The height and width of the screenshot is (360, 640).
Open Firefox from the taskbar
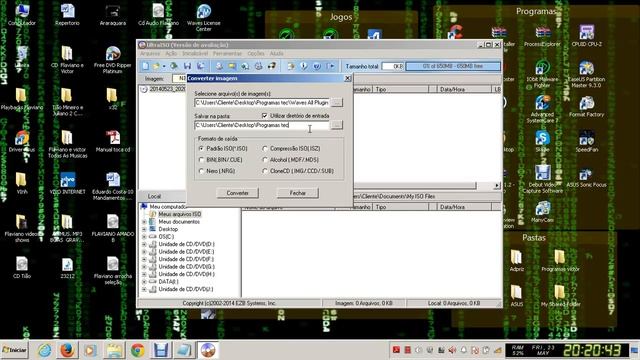pos(67,350)
